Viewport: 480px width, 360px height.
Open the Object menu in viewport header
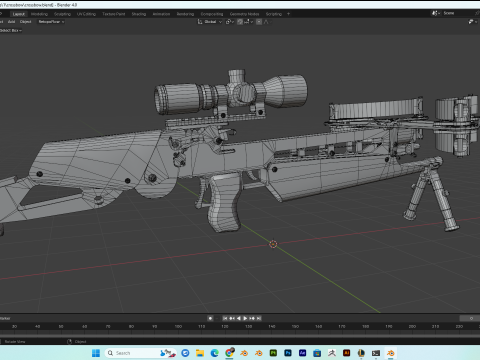(x=25, y=22)
